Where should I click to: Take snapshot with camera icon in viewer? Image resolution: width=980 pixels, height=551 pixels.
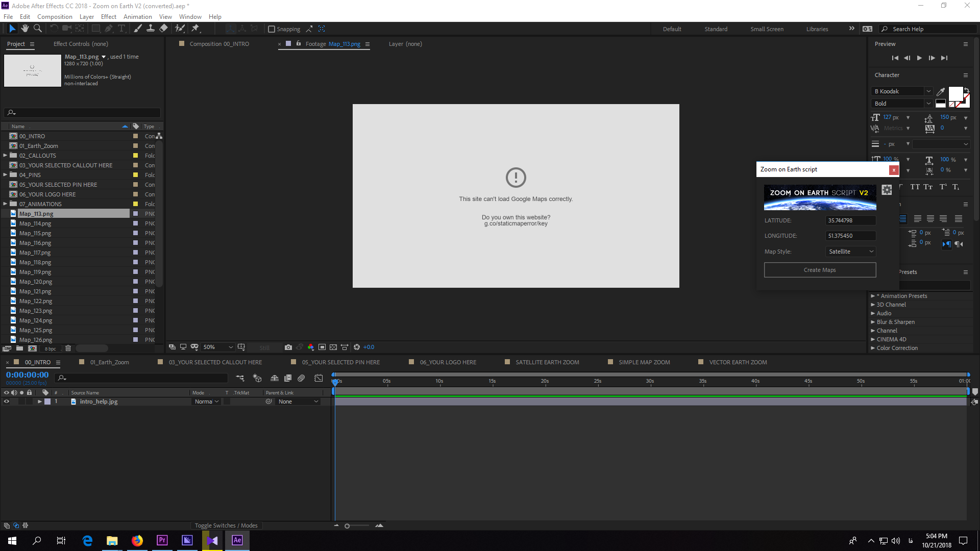pyautogui.click(x=288, y=347)
